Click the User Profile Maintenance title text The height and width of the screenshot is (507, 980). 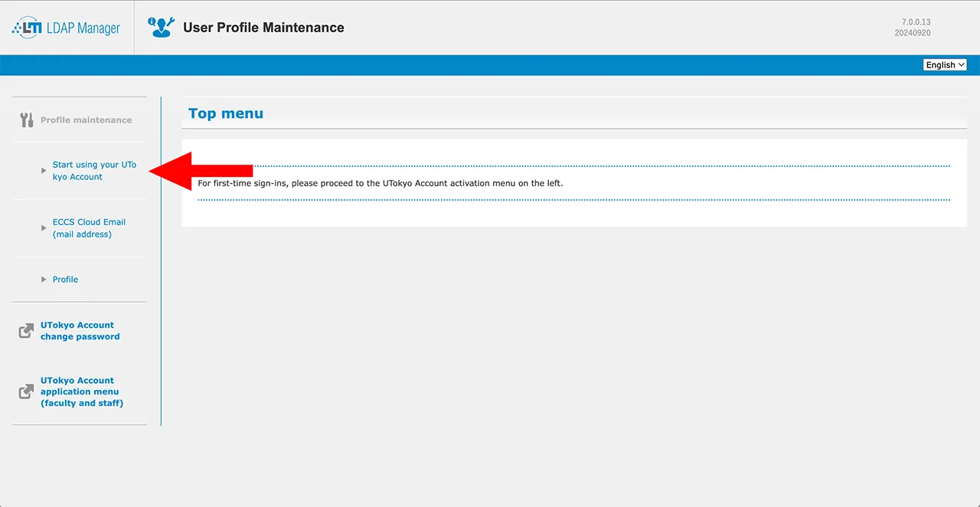pos(263,28)
